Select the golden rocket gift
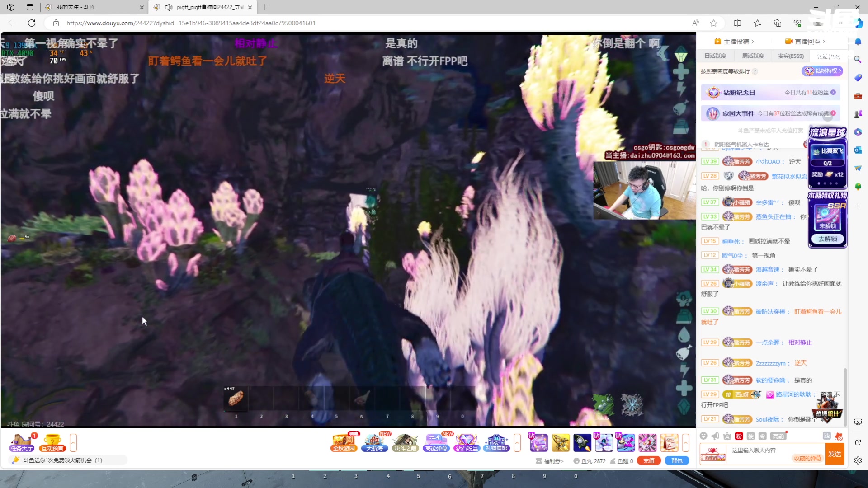The width and height of the screenshot is (868, 488). [561, 443]
